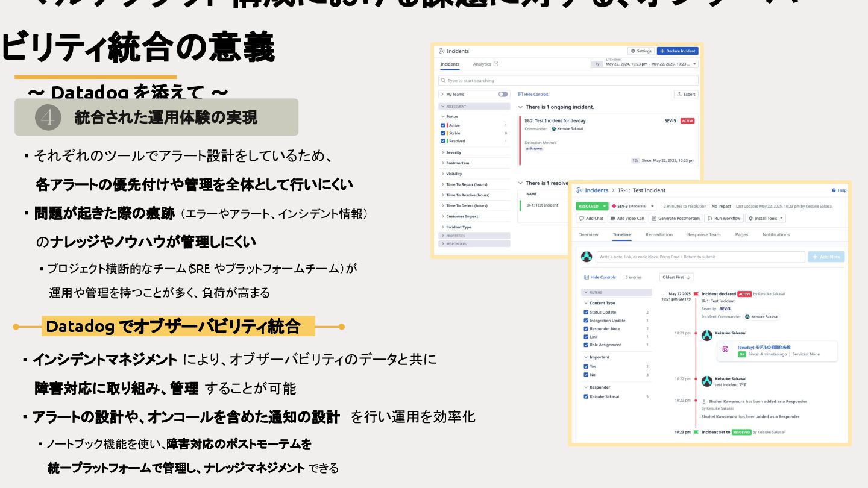This screenshot has width=868, height=488.
Task: Uncheck the Link content type checkbox
Action: point(586,337)
